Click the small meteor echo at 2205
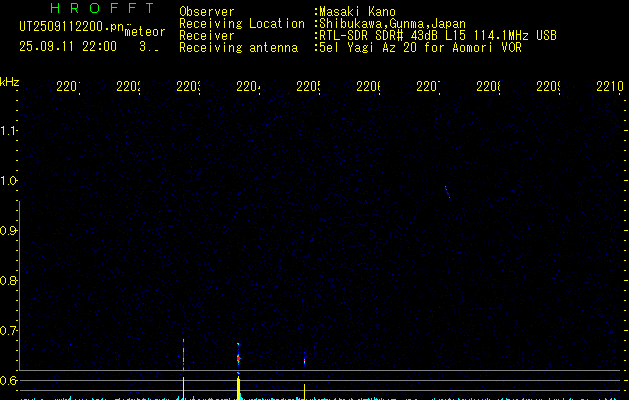This screenshot has height=400, width=629. tap(304, 361)
